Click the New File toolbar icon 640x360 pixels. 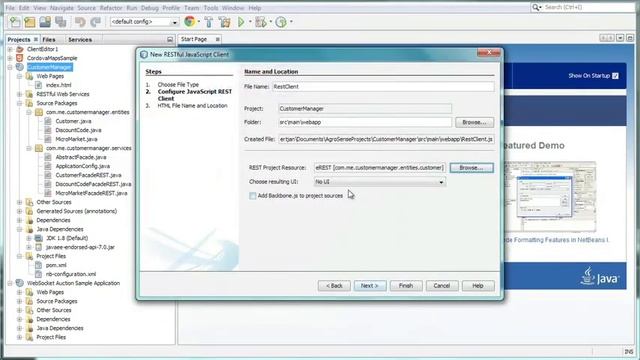(15, 22)
